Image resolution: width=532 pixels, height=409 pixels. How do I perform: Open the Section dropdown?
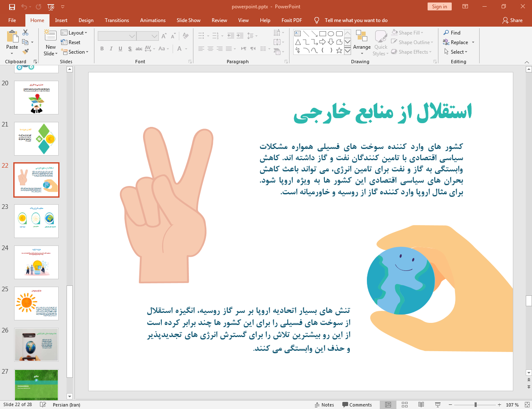[75, 52]
